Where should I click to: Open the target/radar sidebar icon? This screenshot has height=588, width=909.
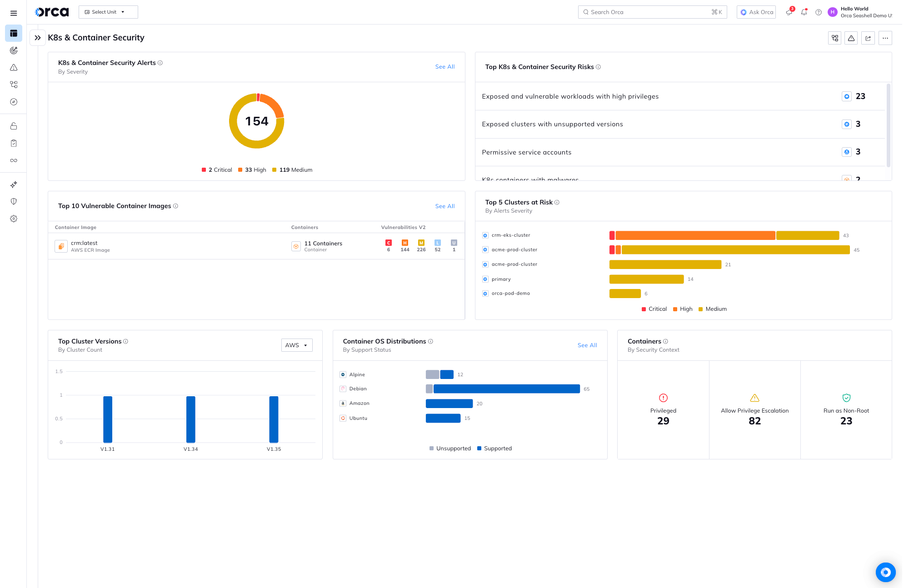point(14,50)
